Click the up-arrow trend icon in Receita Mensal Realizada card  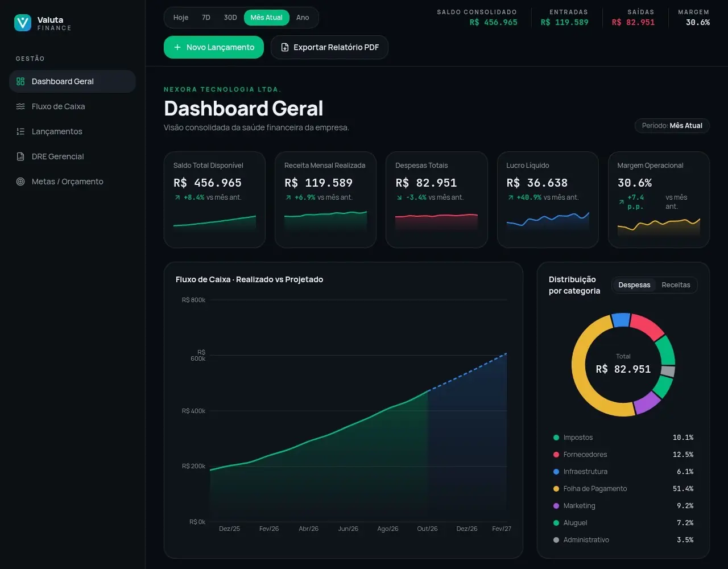pyautogui.click(x=288, y=197)
